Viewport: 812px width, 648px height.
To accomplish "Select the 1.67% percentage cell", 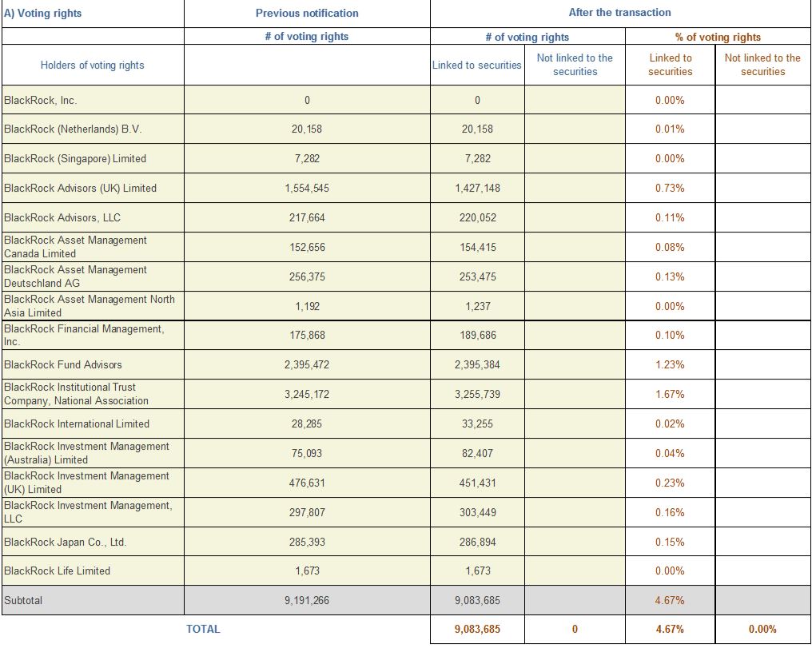I will (x=670, y=395).
